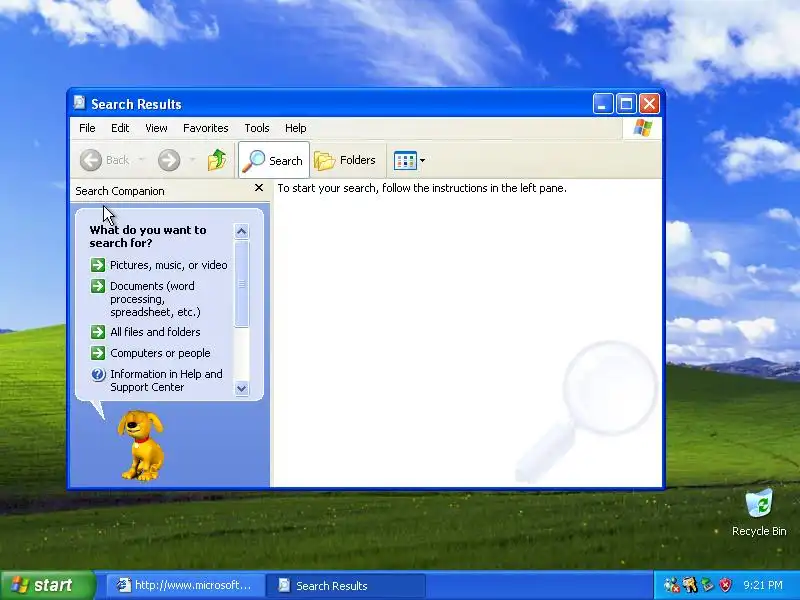Show the Folders pane

point(345,160)
